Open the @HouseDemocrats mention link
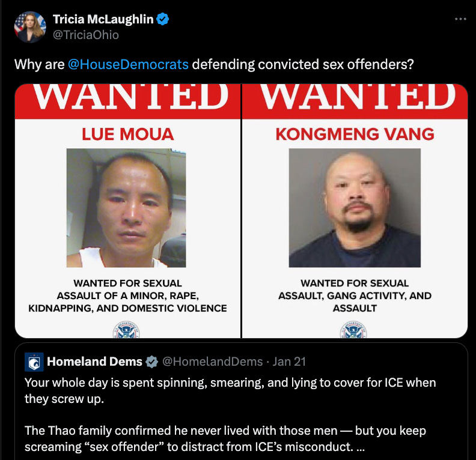Screen dimensions: 476x460 [x=128, y=64]
